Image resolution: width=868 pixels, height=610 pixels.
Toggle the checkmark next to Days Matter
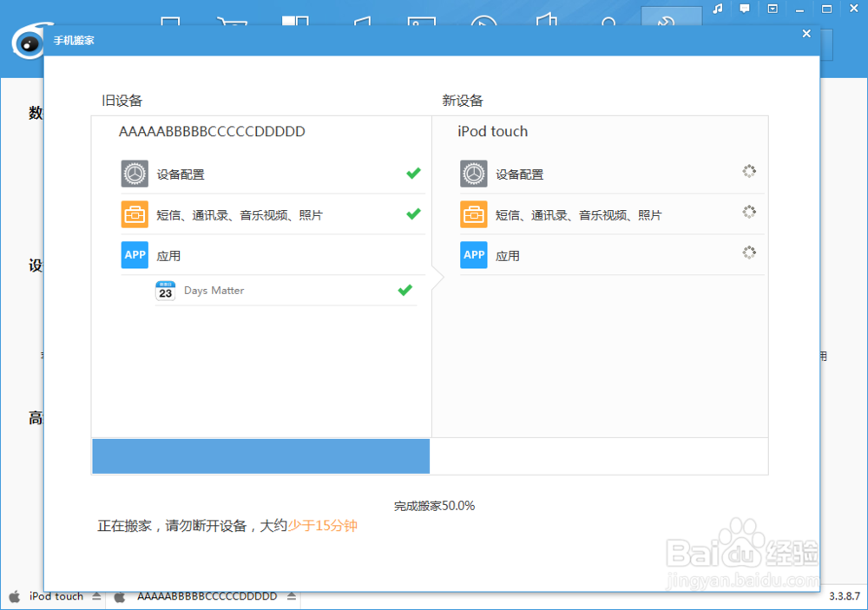404,291
